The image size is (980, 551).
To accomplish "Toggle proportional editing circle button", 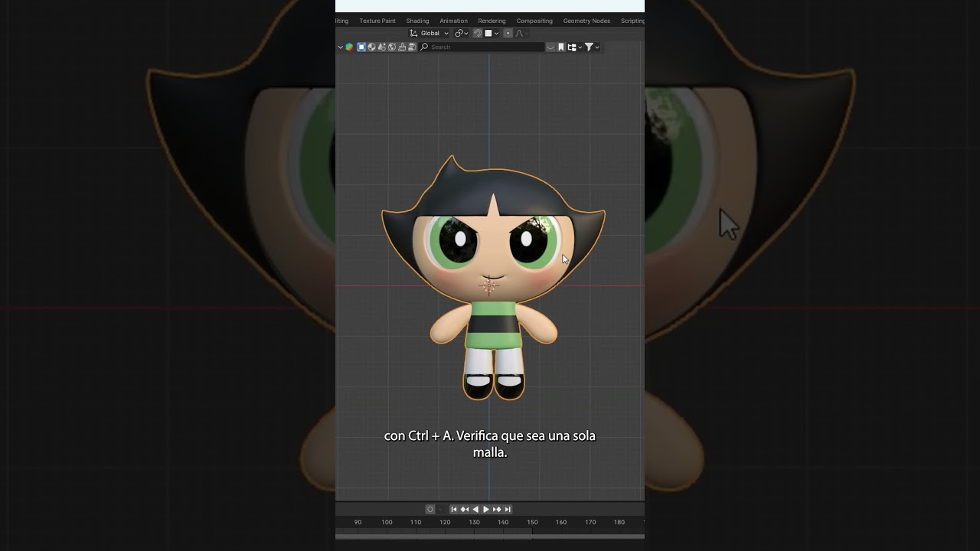I will pyautogui.click(x=508, y=33).
